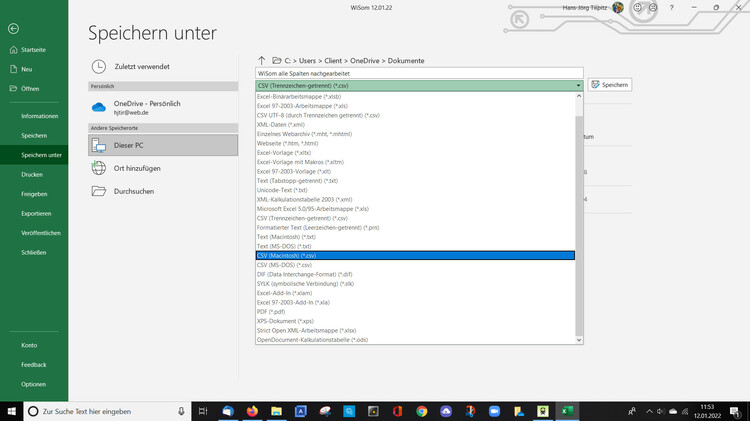Choose PDF (*.pdf) format

415,312
